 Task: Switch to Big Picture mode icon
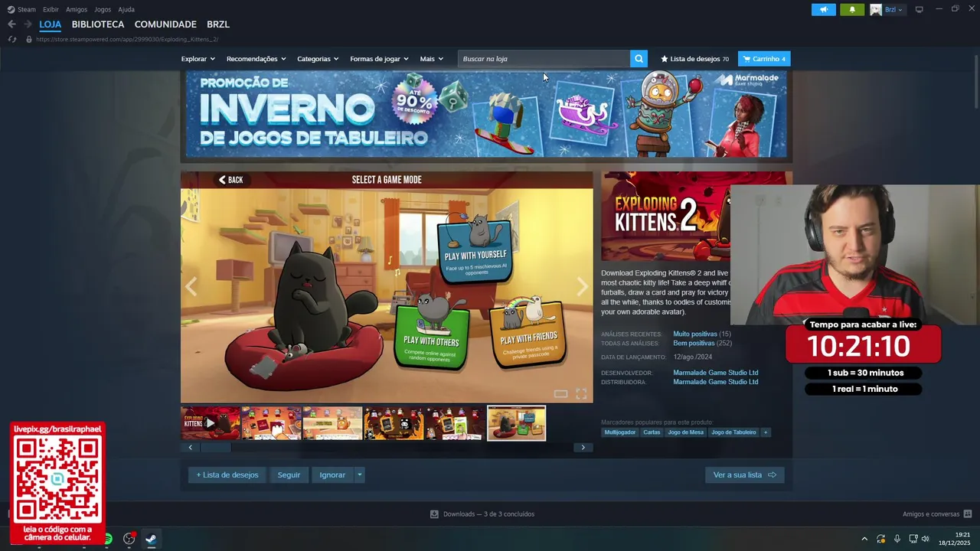pyautogui.click(x=920, y=9)
